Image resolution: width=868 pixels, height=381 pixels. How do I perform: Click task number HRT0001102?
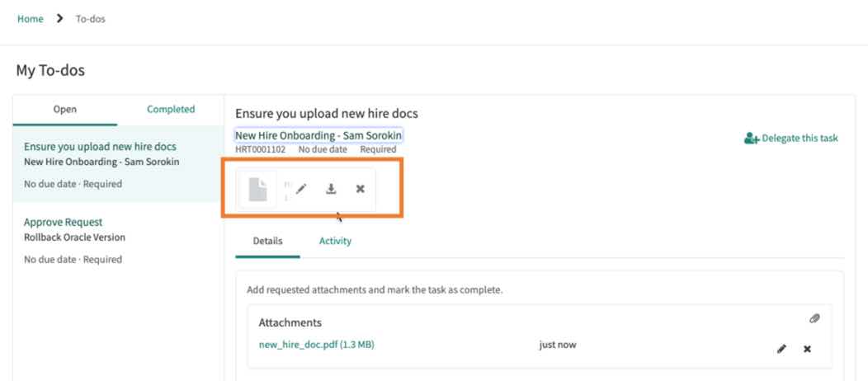point(260,149)
